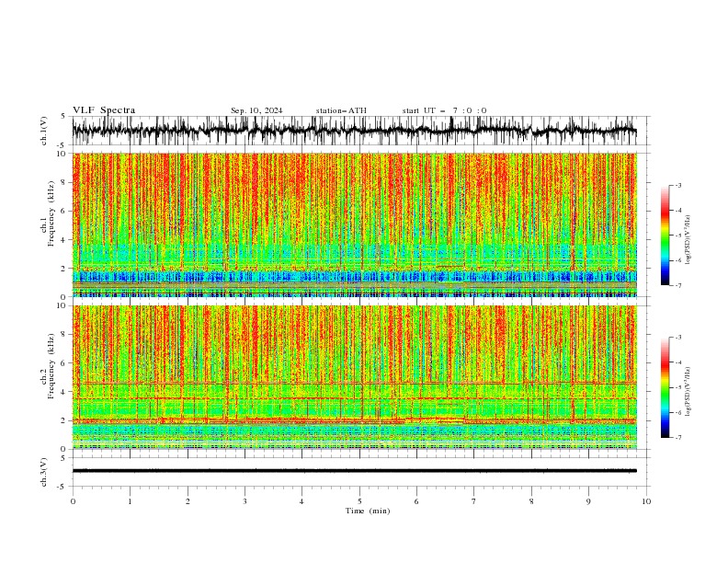
Task: Click the lower colorbar 'log(PSD)(V²/Hz)' label
Action: point(688,392)
